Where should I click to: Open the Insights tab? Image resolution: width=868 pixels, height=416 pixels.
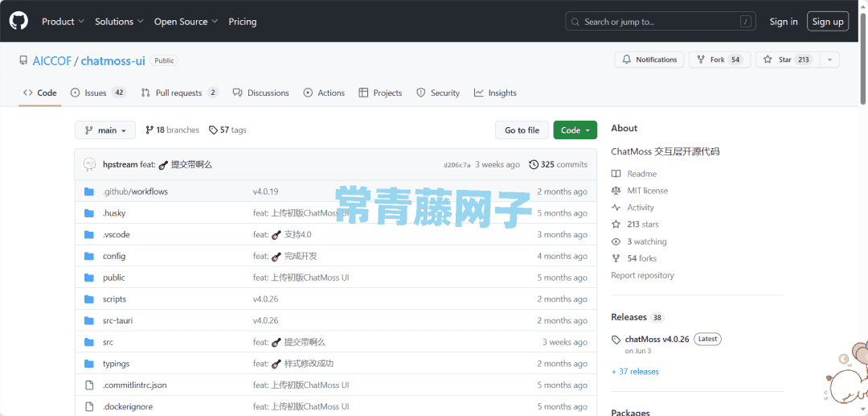pyautogui.click(x=495, y=93)
